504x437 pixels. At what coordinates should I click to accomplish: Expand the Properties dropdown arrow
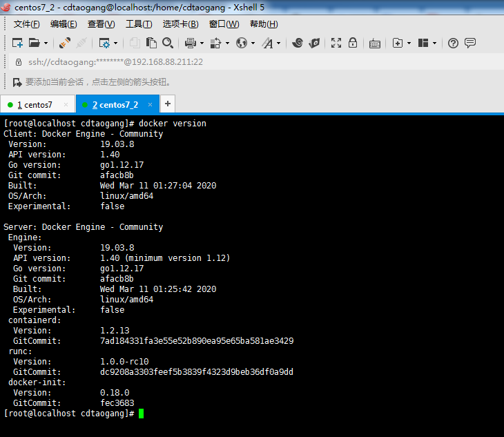(x=116, y=43)
